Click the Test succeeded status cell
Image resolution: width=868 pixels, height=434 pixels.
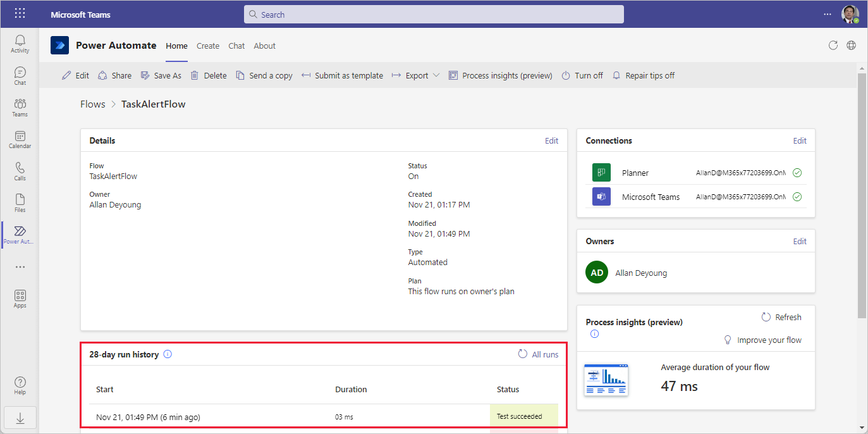(524, 416)
